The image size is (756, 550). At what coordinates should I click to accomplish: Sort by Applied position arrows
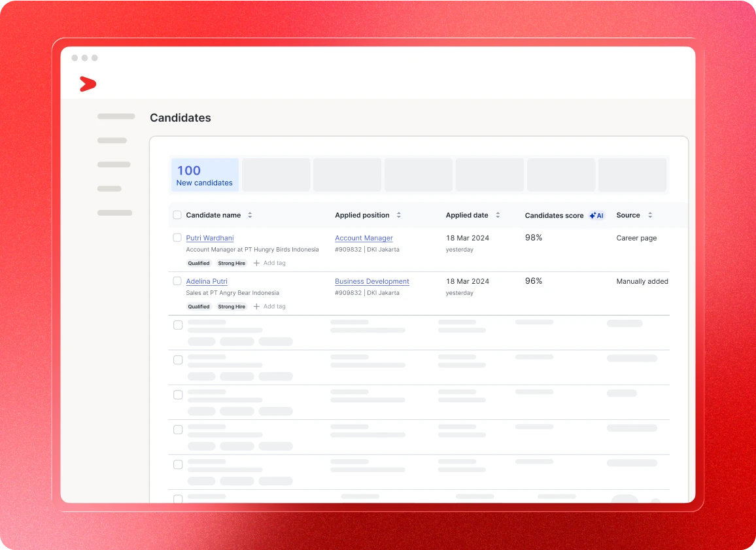tap(399, 215)
